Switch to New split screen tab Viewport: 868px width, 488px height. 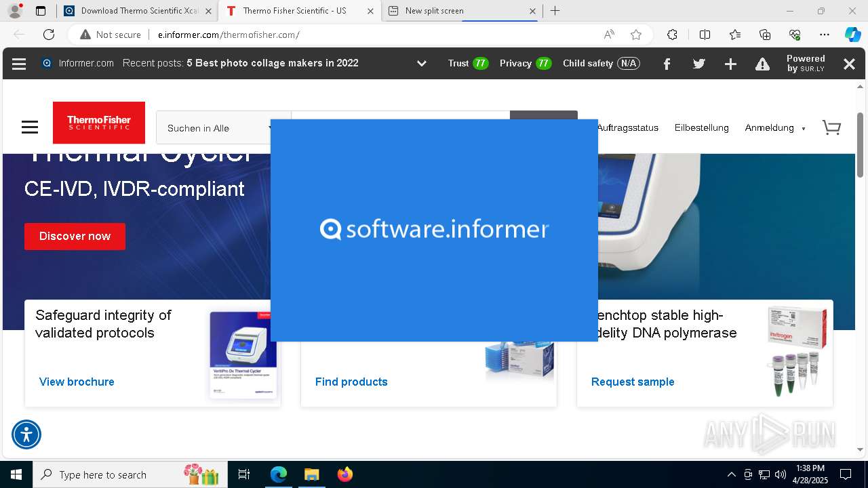(x=462, y=11)
